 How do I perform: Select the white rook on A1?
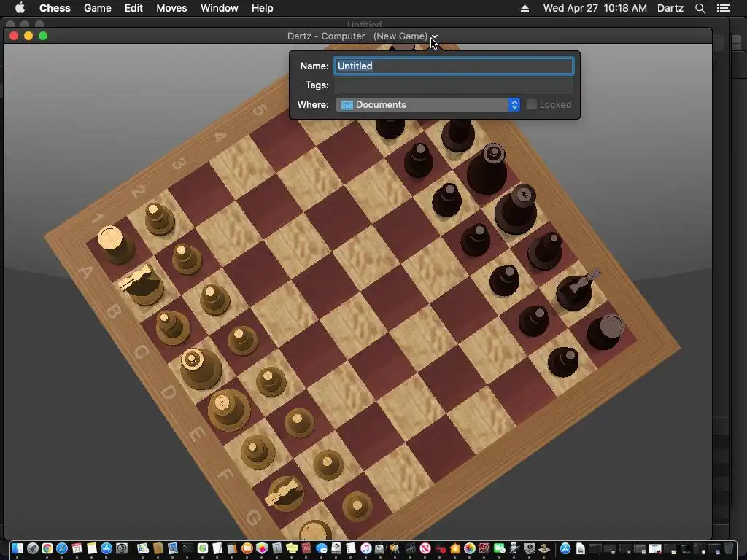115,245
